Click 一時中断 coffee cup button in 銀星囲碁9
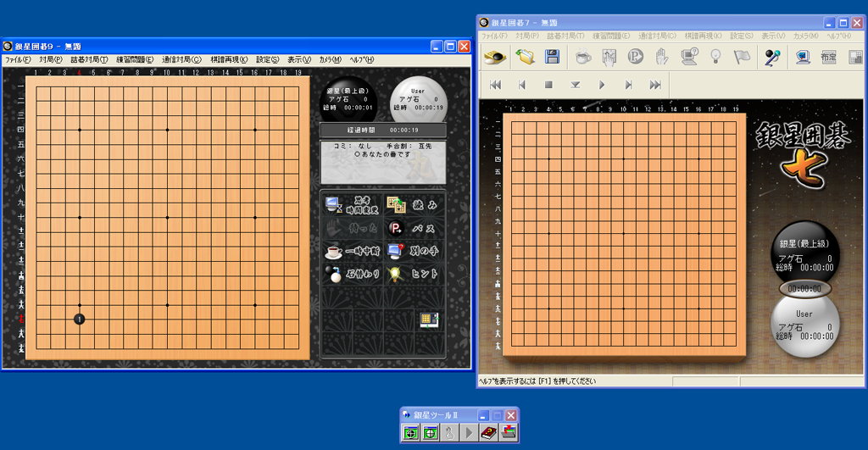The height and width of the screenshot is (450, 868). click(x=352, y=251)
